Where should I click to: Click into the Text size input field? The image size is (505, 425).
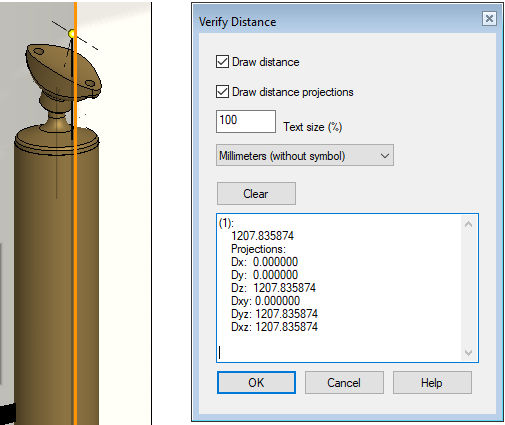point(246,121)
